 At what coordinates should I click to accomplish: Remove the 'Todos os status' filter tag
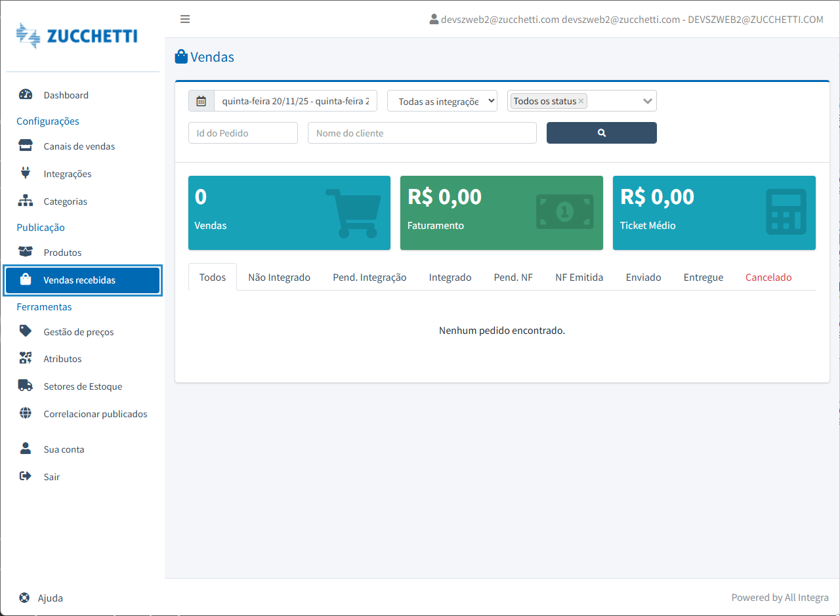click(x=581, y=101)
